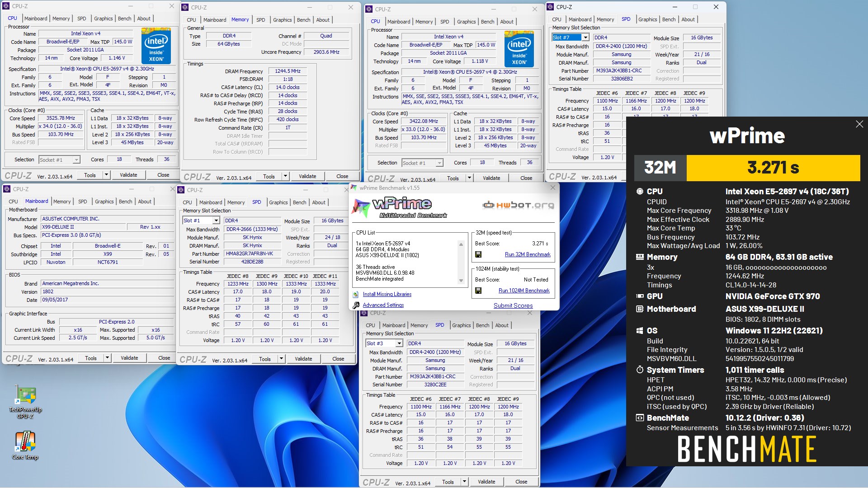
Task: Expand the Tools arrow in the Slot #3 SPD window
Action: (x=464, y=482)
